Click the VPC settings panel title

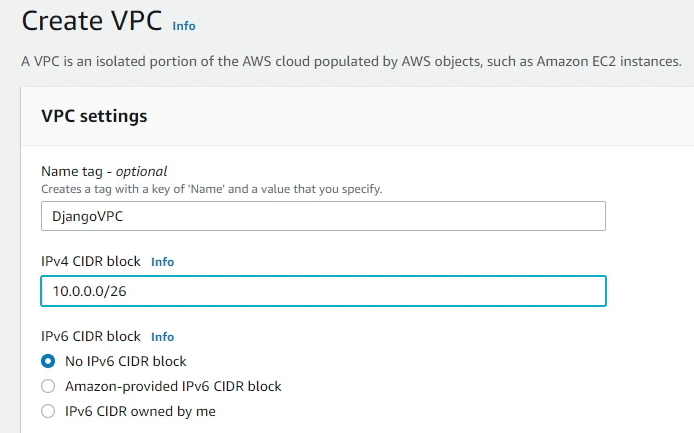[x=94, y=116]
